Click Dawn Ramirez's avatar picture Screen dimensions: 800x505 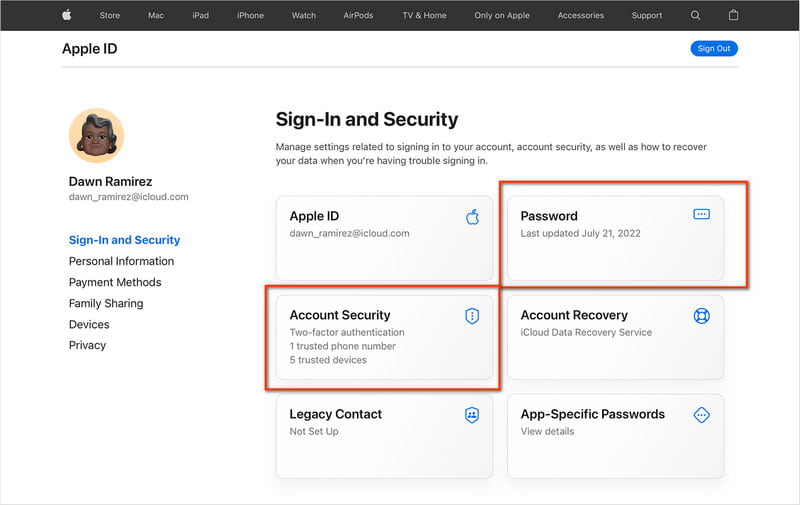coord(96,135)
